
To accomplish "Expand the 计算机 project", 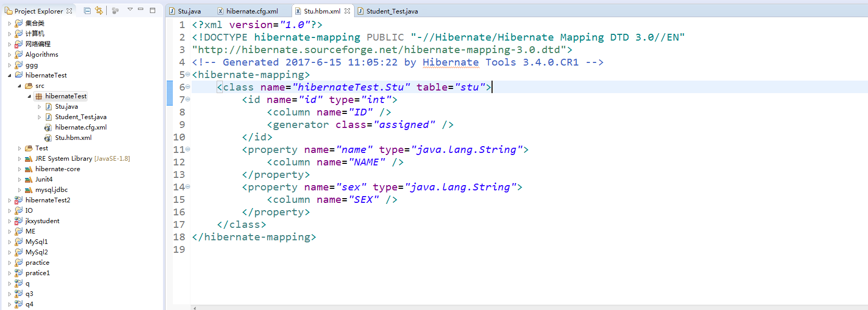I will (x=9, y=34).
